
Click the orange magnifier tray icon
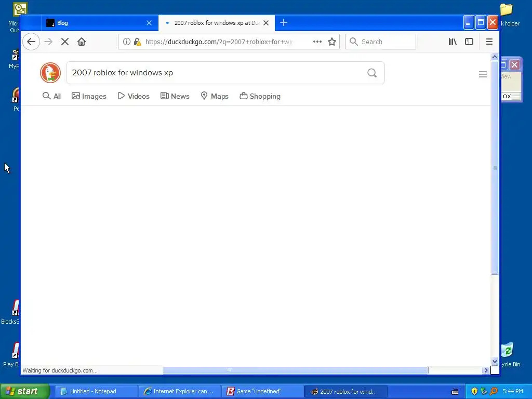tap(494, 391)
